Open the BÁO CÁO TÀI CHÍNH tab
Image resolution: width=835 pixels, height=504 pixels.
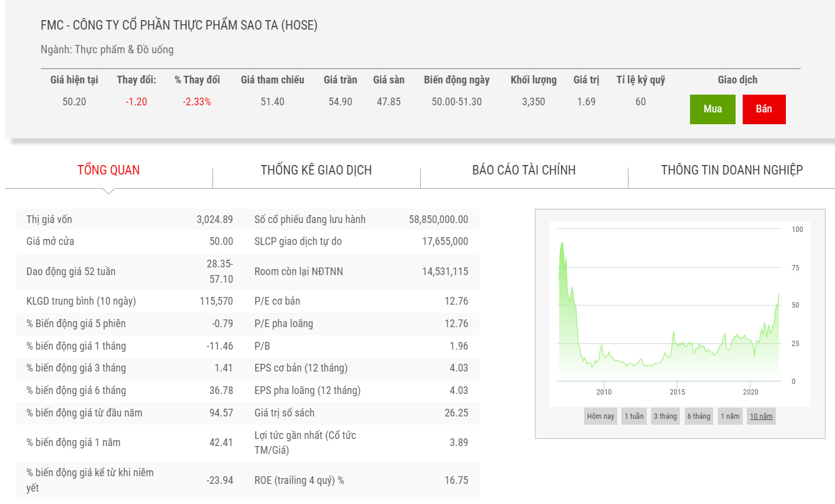tap(524, 170)
